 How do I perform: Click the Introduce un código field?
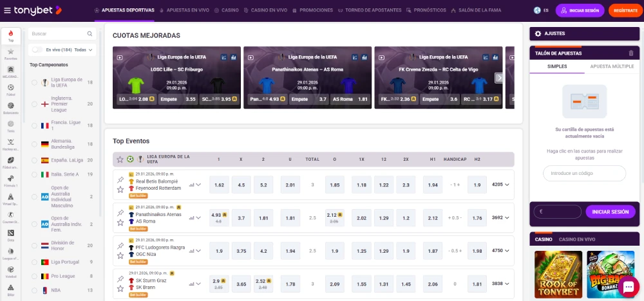pyautogui.click(x=584, y=174)
